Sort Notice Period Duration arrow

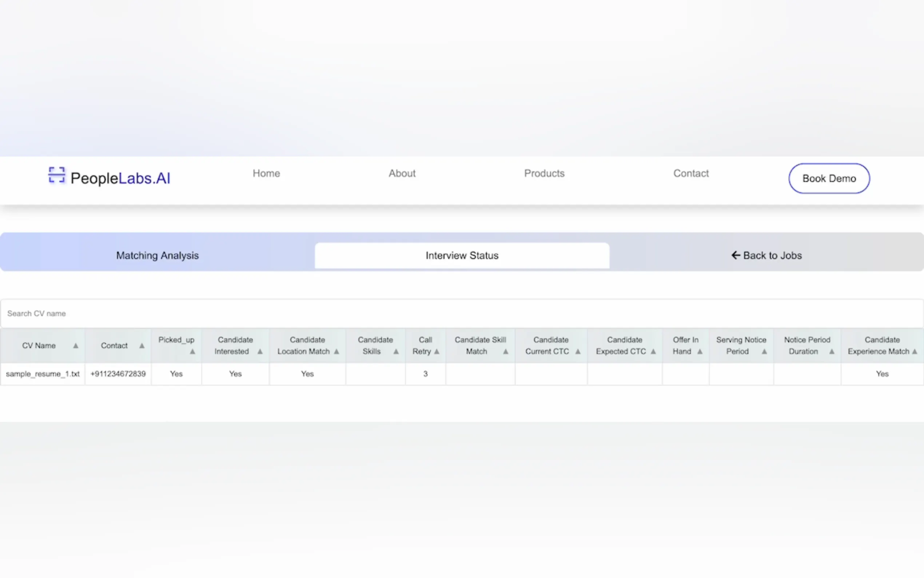[832, 352]
